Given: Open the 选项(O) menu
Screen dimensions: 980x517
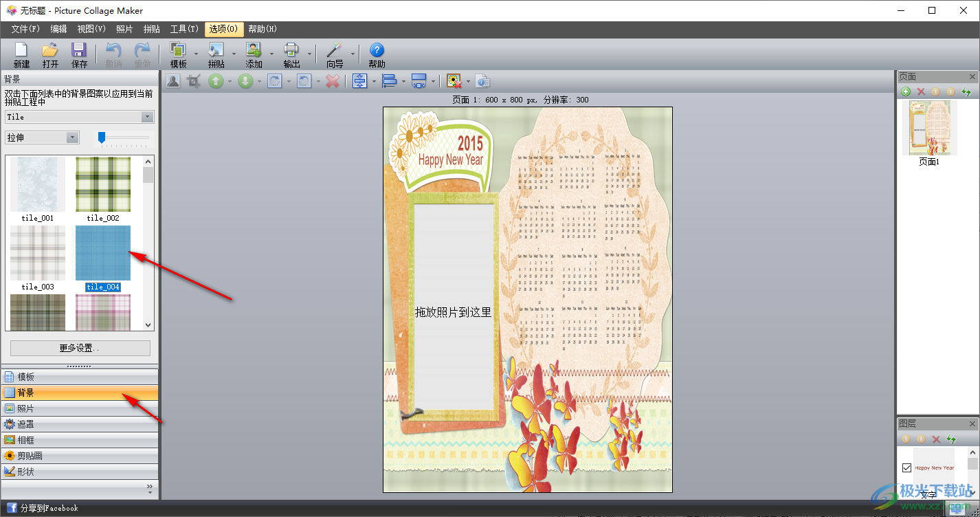Looking at the screenshot, I should 224,29.
